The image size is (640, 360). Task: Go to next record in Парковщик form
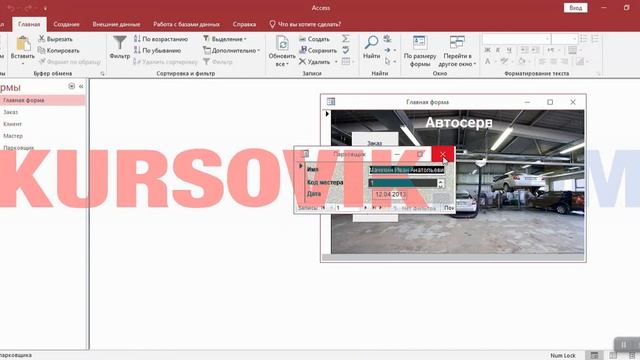click(365, 208)
